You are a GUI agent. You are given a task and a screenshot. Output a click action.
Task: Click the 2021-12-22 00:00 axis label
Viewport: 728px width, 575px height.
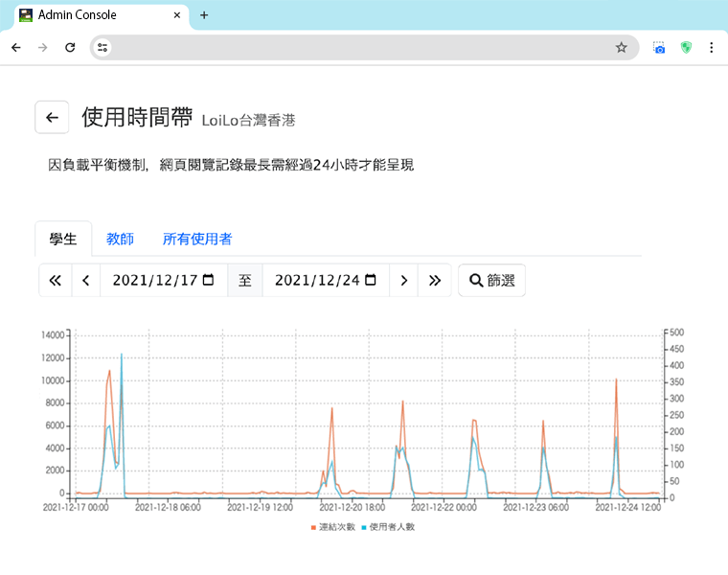tap(444, 507)
